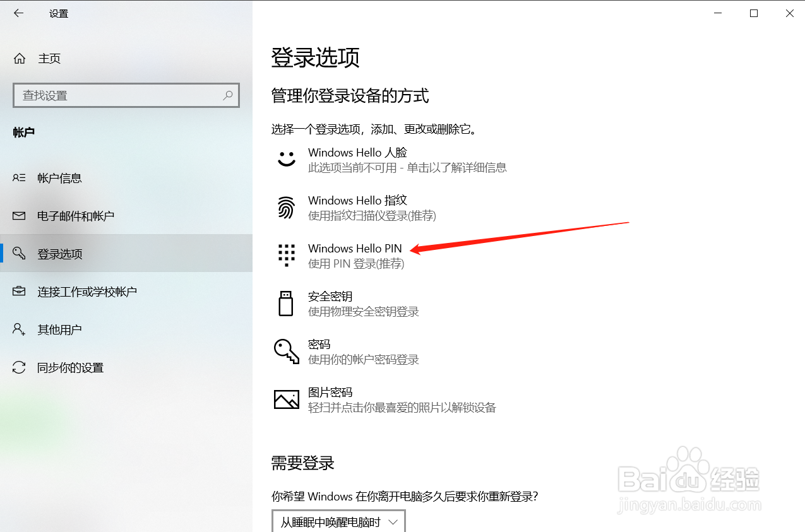
Task: Click the sync arrows icon for 同步你的设置
Action: (x=20, y=367)
